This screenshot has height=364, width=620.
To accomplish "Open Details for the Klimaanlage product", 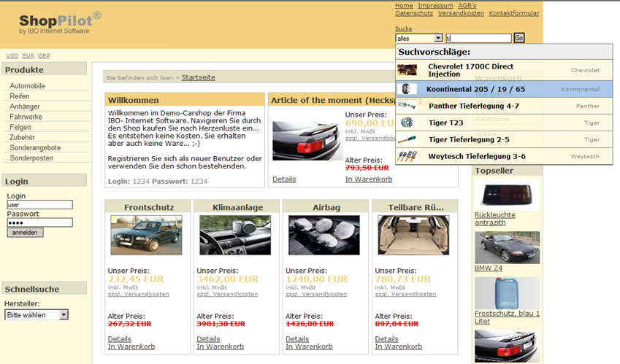I will coord(208,338).
